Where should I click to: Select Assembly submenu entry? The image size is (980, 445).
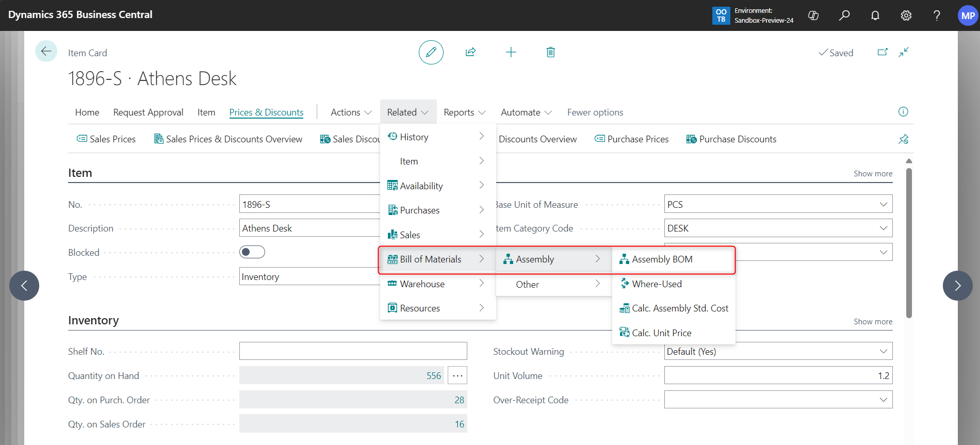tap(554, 259)
